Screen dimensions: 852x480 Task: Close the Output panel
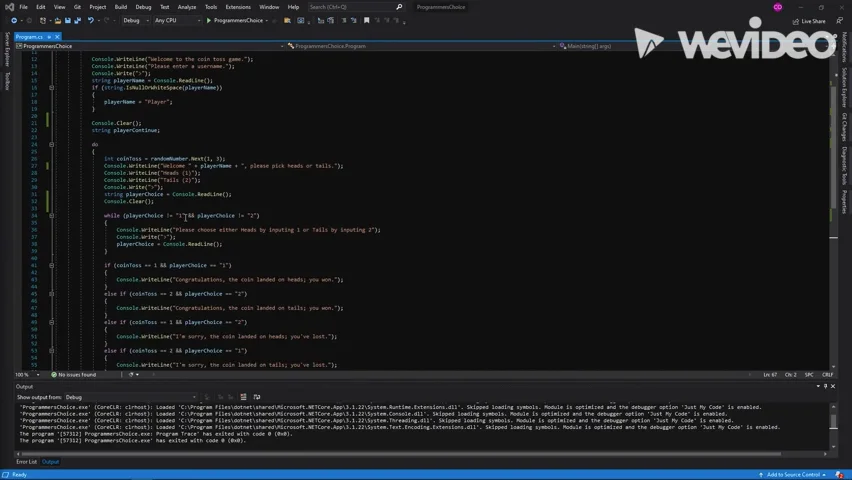click(x=833, y=387)
